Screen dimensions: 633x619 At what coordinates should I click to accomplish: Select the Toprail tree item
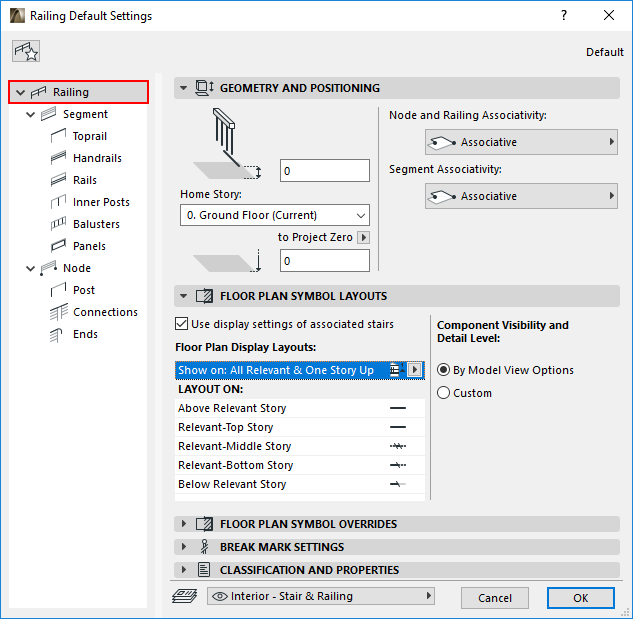[x=89, y=136]
